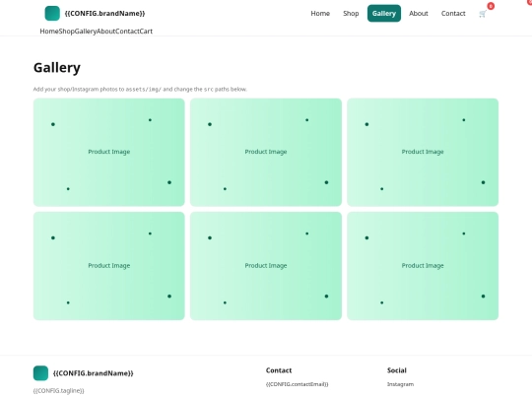Open the bottom-left Product Image tile

point(109,266)
